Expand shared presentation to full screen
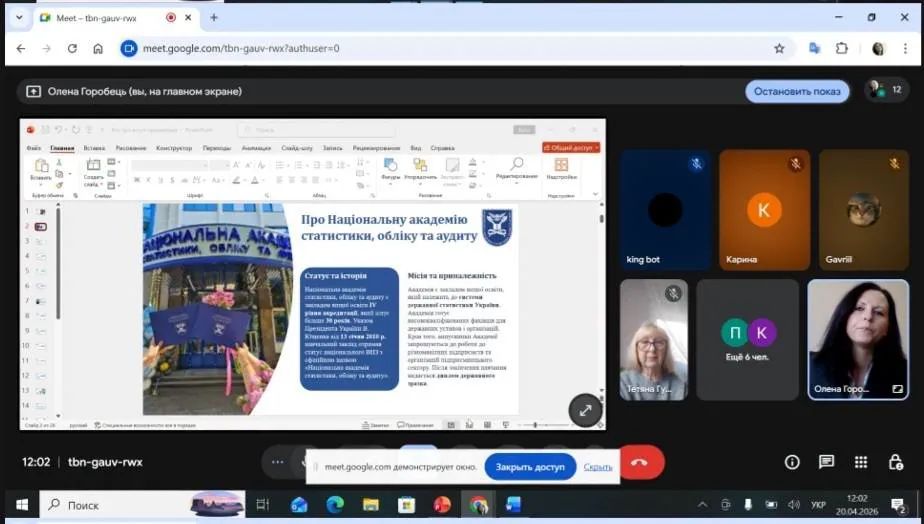The image size is (924, 524). (585, 410)
